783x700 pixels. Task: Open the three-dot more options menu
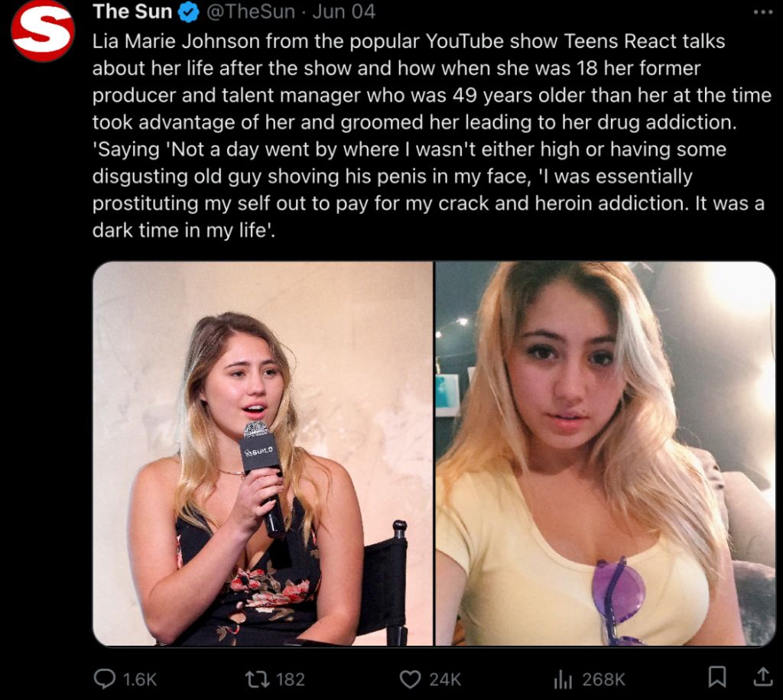[x=762, y=12]
